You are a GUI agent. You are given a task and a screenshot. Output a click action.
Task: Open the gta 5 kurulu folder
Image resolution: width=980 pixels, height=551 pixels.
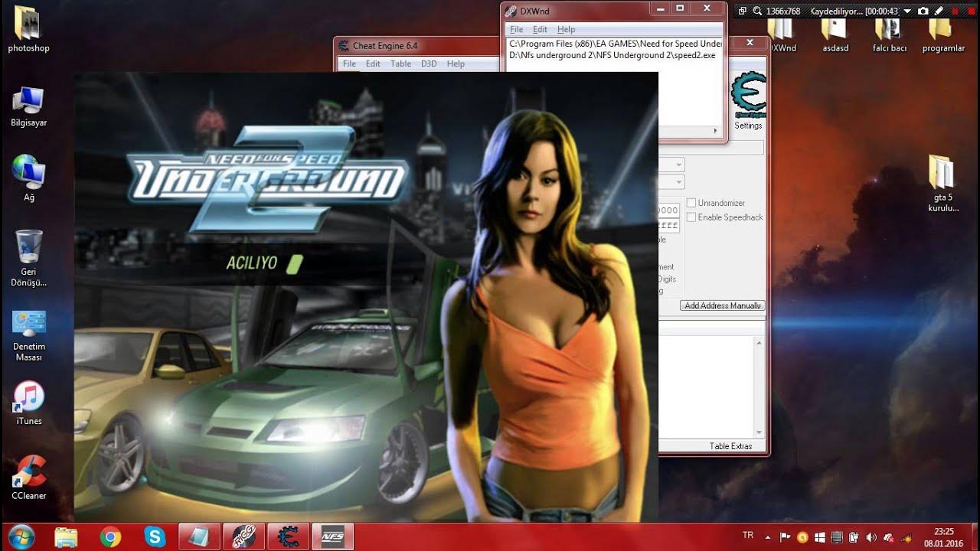(943, 184)
